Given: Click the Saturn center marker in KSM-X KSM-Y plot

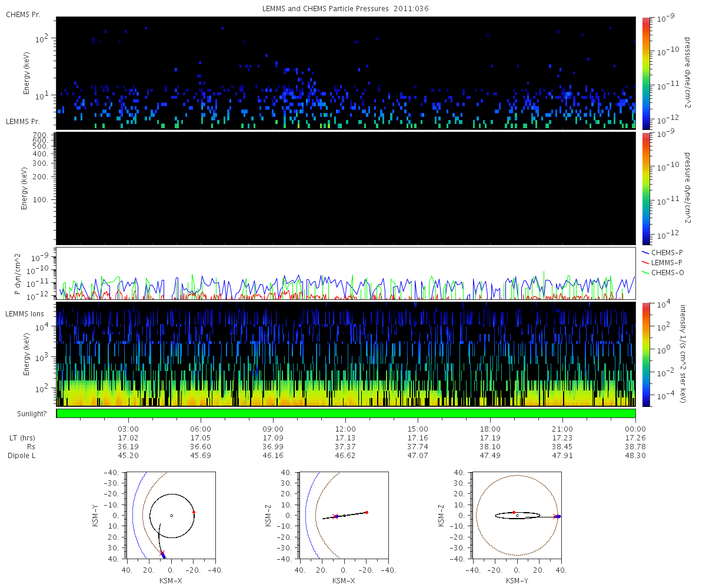Looking at the screenshot, I should [171, 516].
